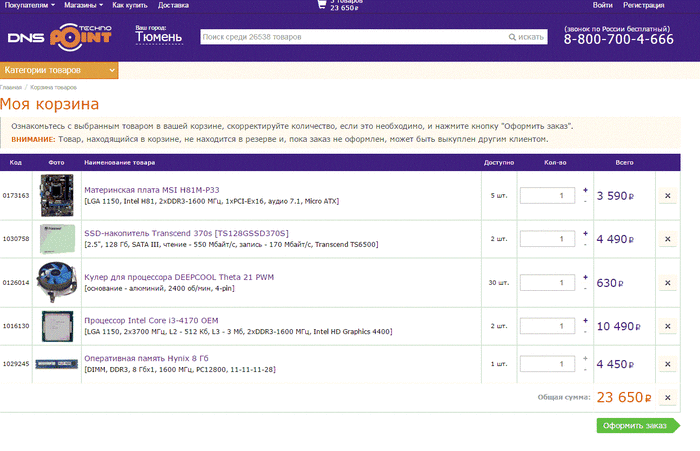Viewport: 700px width, 451px height.
Task: Open Transcend SSD photo thumbnail
Action: click(57, 239)
